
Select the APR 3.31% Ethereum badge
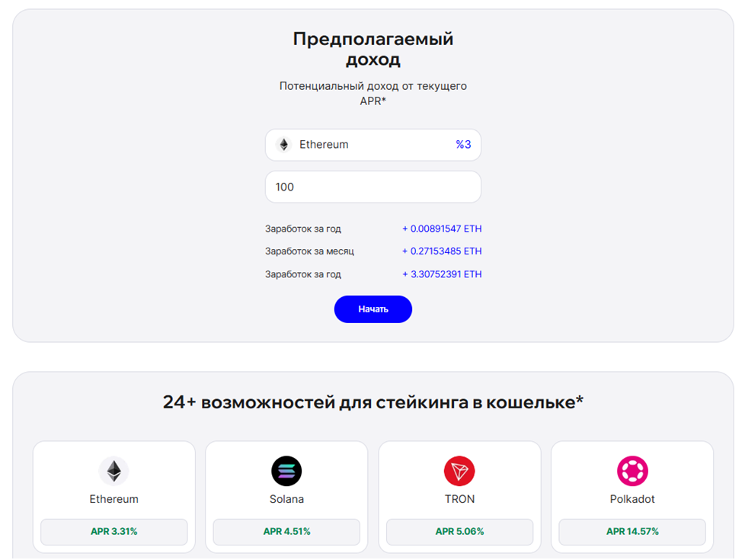click(114, 532)
